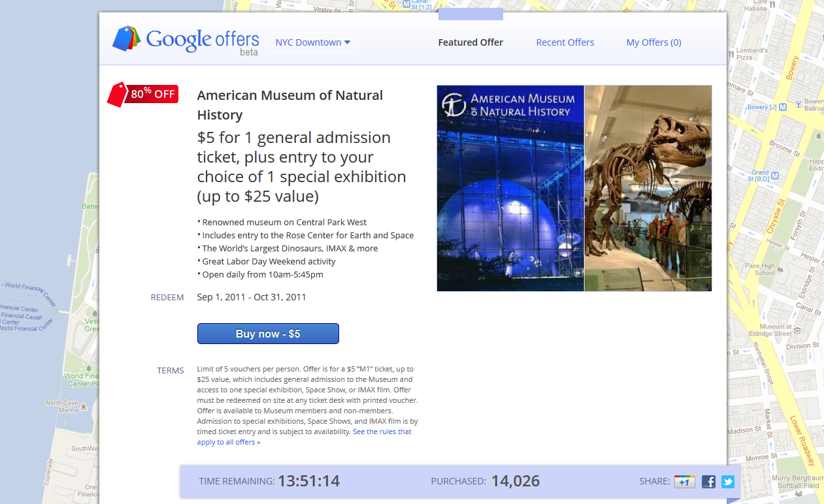Open the My Offers (0) tab
This screenshot has height=504, width=824.
click(x=653, y=42)
